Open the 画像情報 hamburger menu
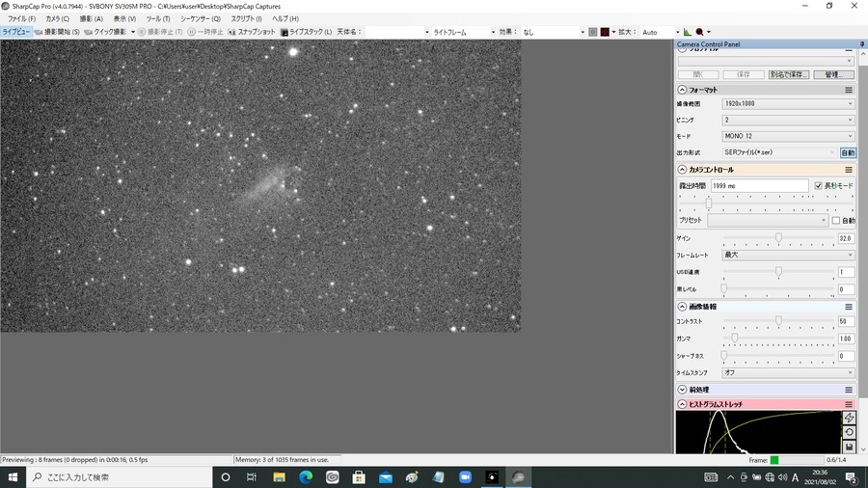This screenshot has width=868, height=488. coord(849,307)
